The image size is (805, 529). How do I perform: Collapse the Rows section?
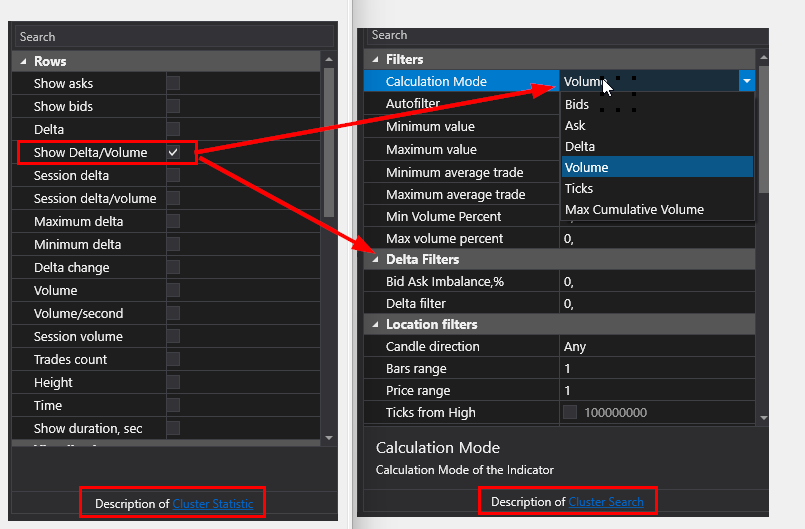point(22,61)
